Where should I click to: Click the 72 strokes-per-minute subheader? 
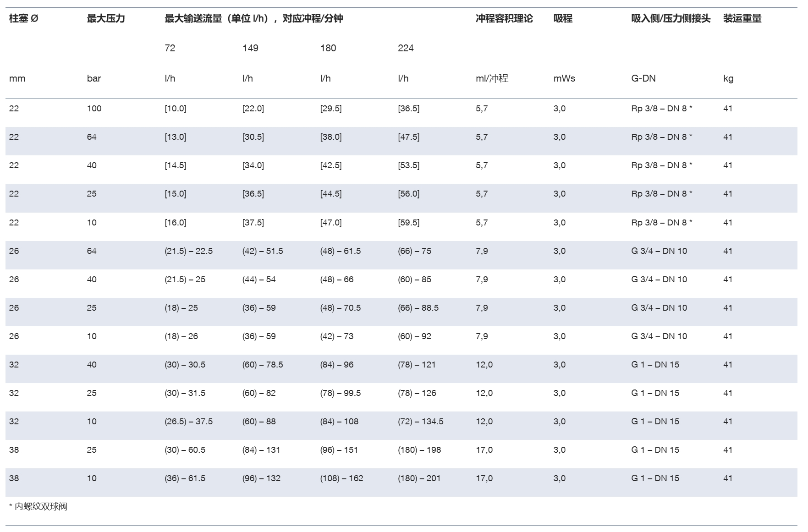click(170, 48)
